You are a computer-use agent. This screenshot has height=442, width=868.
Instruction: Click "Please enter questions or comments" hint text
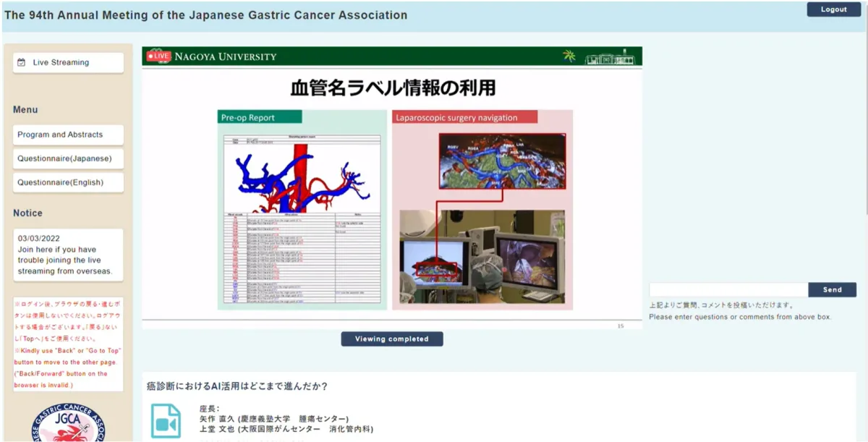[740, 317]
